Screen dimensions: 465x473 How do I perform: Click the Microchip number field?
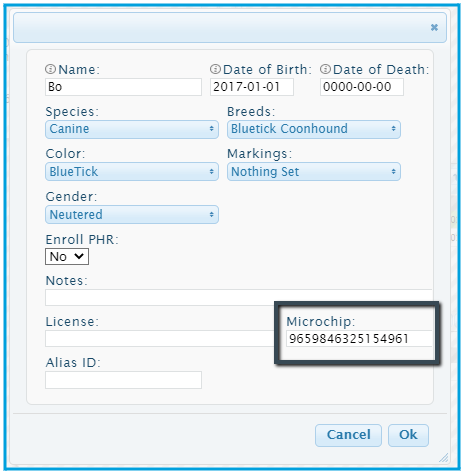[359, 339]
